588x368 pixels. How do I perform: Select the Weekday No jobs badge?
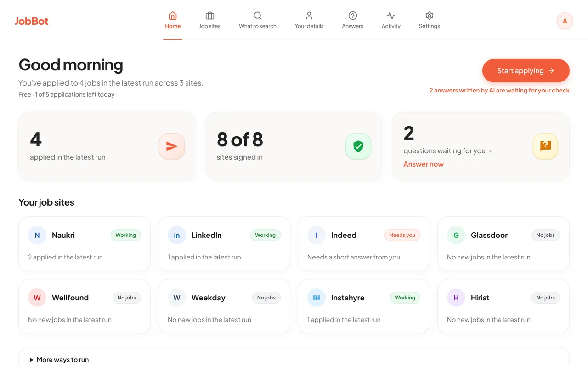click(x=266, y=298)
